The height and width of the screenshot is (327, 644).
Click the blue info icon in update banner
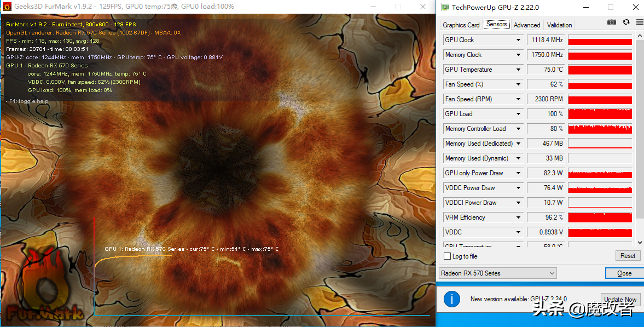point(452,299)
